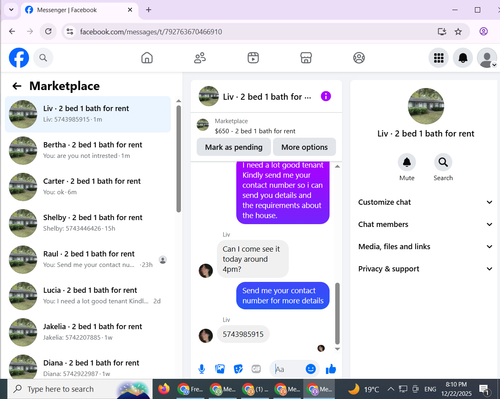Open the nine-dot menu grid icon
The width and height of the screenshot is (500, 399).
(438, 58)
